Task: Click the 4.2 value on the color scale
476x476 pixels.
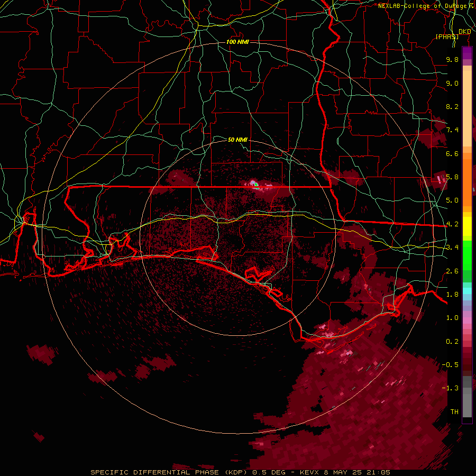Action: click(x=452, y=224)
